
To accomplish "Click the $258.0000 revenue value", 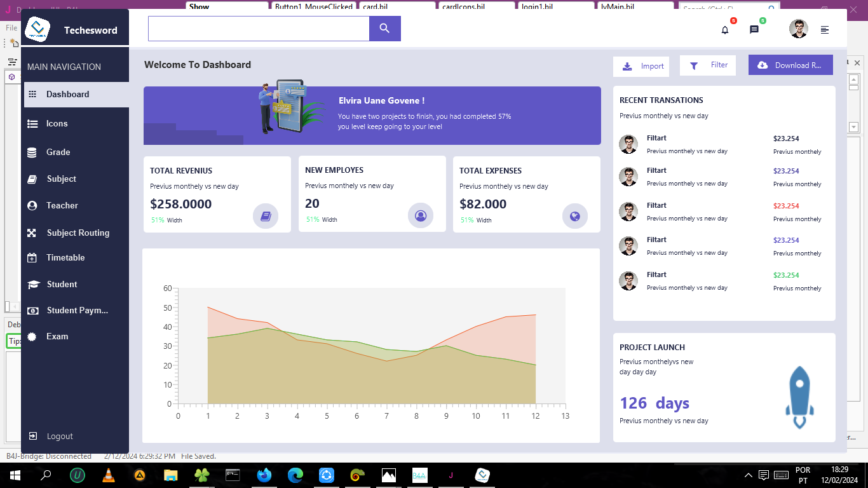I will tap(181, 204).
